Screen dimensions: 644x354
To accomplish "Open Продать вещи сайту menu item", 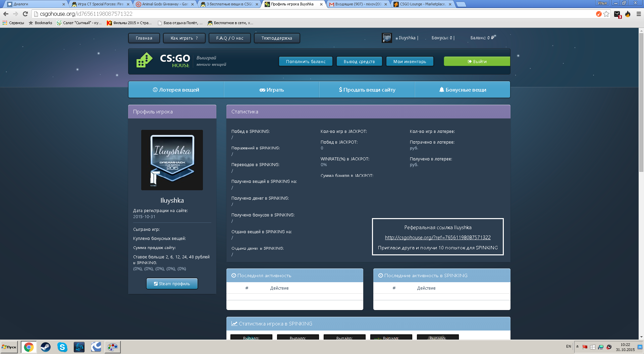I will click(x=367, y=90).
